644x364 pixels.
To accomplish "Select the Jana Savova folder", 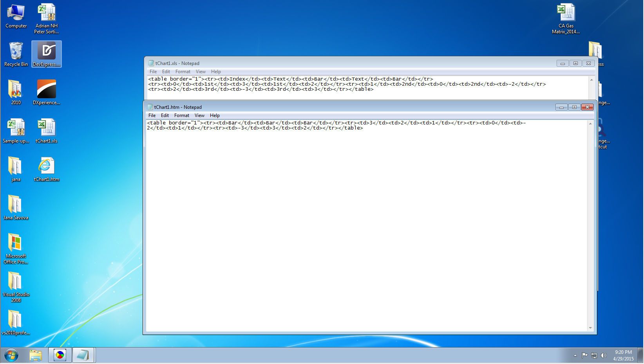I will tap(16, 207).
